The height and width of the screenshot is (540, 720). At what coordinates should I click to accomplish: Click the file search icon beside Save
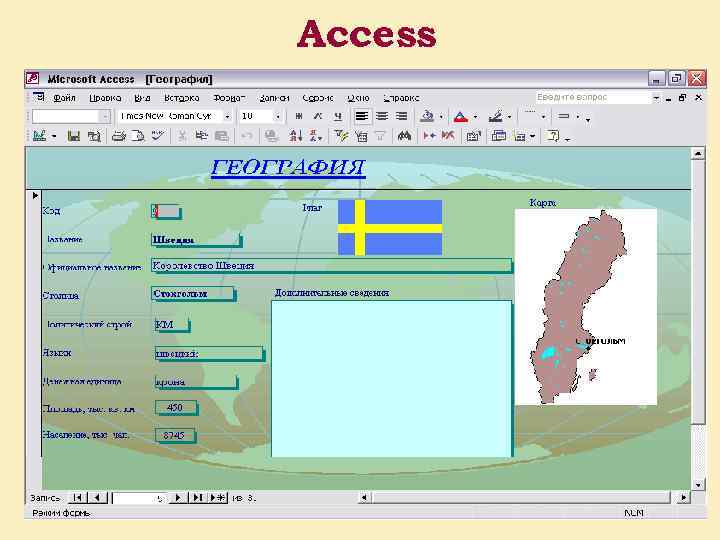(x=94, y=136)
